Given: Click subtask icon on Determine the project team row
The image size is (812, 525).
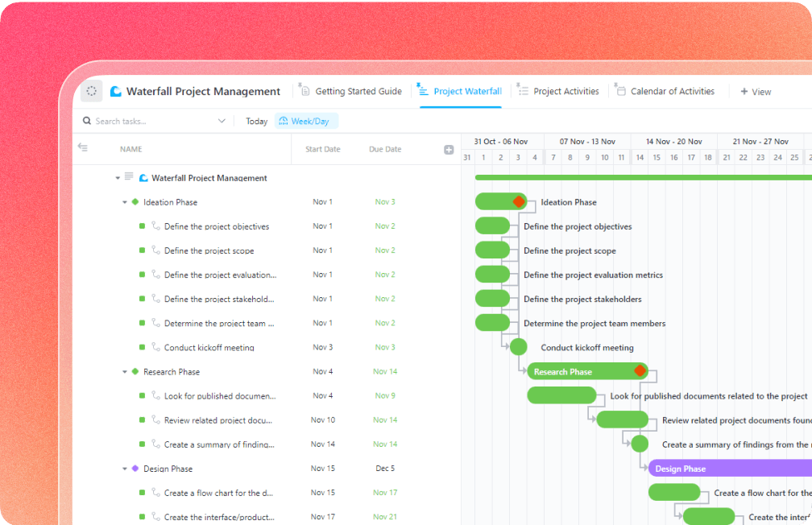Looking at the screenshot, I should (x=156, y=323).
